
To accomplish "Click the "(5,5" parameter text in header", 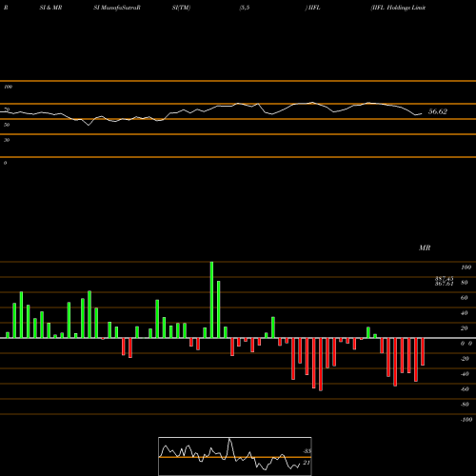I will coord(245,8).
